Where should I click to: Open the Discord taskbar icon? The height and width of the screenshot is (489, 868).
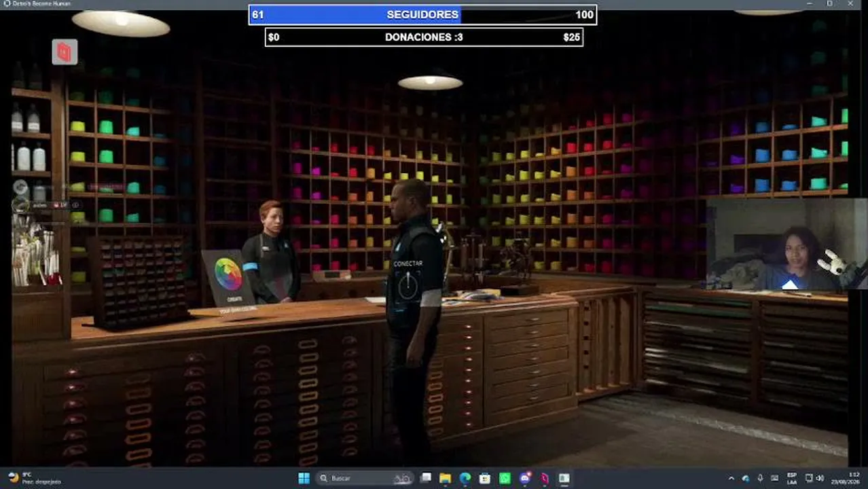point(525,478)
